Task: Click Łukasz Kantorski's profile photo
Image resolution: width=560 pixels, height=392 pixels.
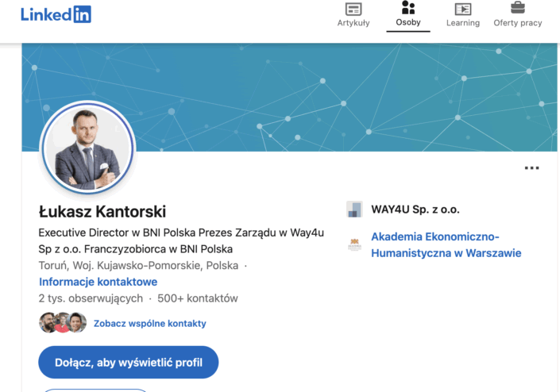Action: coord(87,148)
